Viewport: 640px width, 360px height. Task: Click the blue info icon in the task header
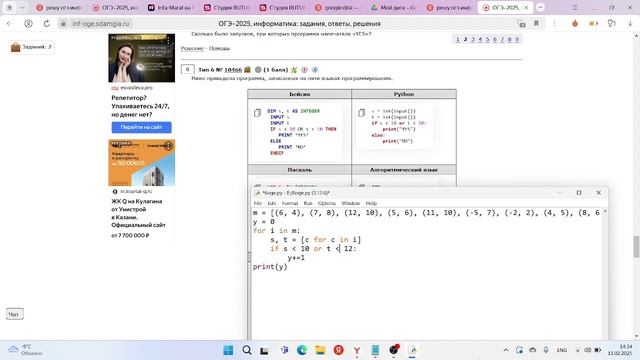pyautogui.click(x=315, y=70)
